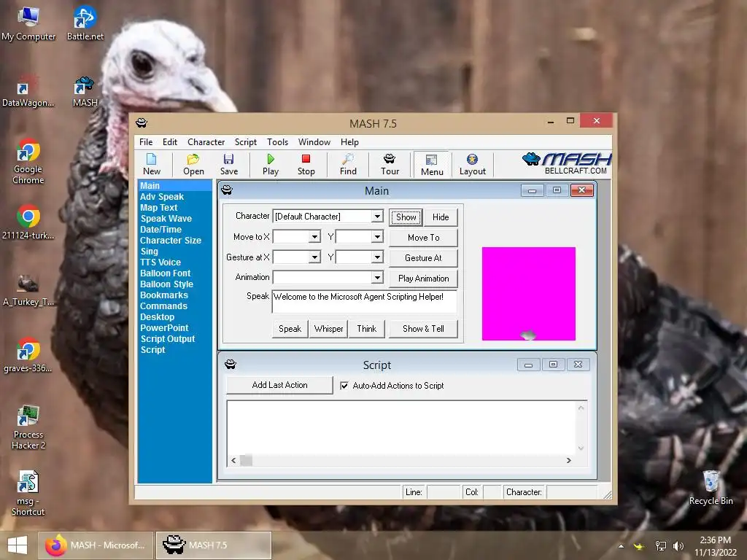Select TTS Voice in the sidebar

[x=160, y=262]
